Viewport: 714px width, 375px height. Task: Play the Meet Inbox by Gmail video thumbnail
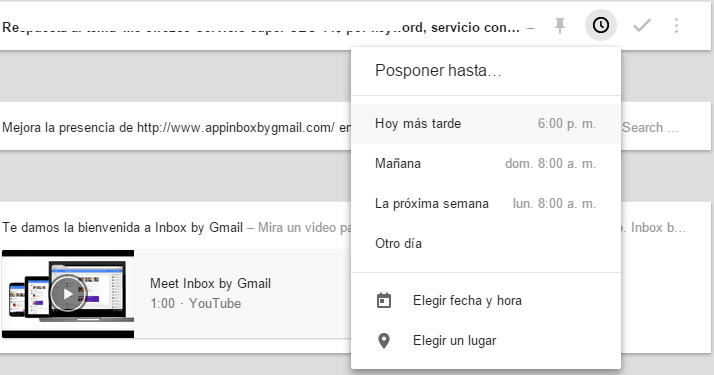tap(68, 294)
